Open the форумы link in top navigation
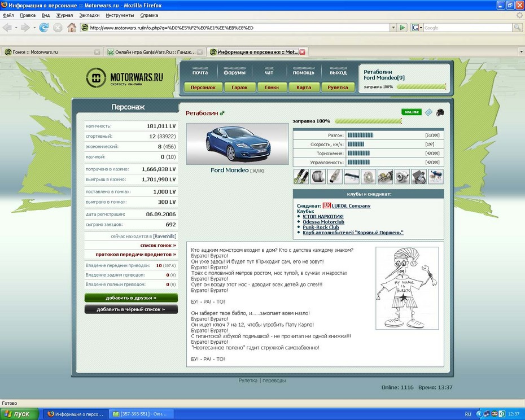 click(x=234, y=72)
